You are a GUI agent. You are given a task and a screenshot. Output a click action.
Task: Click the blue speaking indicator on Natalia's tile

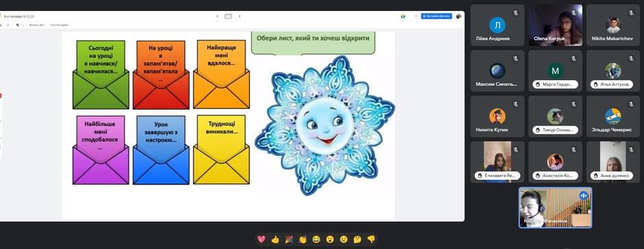click(x=584, y=195)
